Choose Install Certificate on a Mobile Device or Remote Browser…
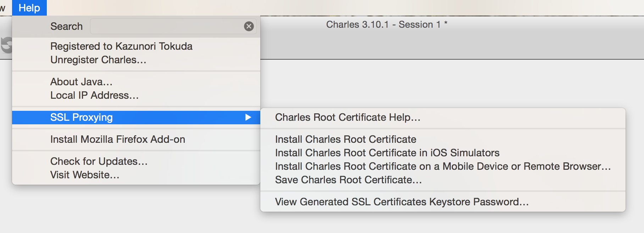This screenshot has height=233, width=644. pyautogui.click(x=443, y=166)
